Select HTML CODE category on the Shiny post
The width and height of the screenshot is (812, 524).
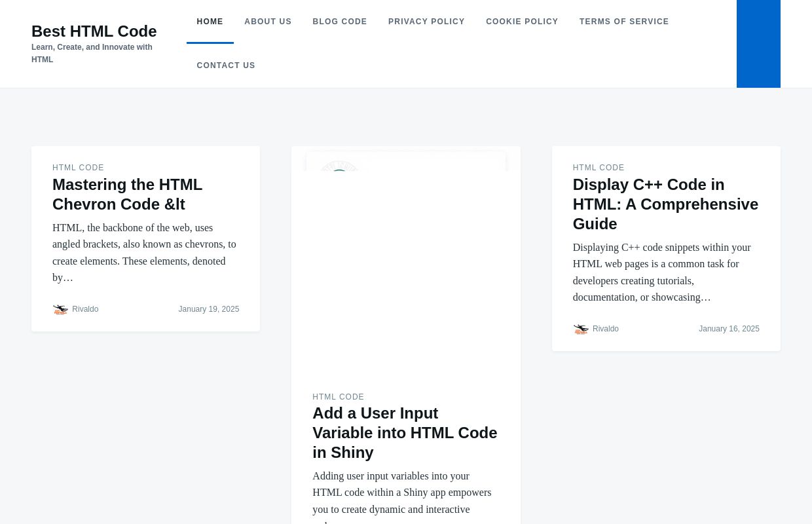tap(338, 397)
